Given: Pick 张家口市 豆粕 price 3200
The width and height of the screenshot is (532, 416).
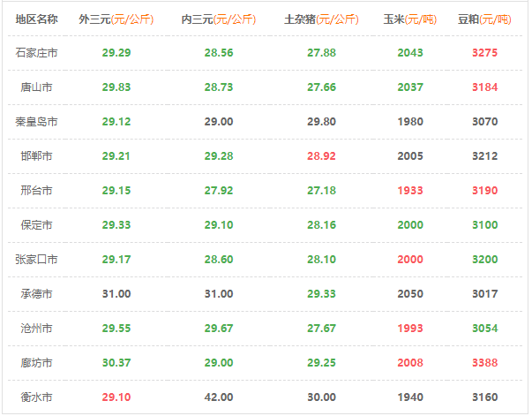Looking at the screenshot, I should click(485, 260).
